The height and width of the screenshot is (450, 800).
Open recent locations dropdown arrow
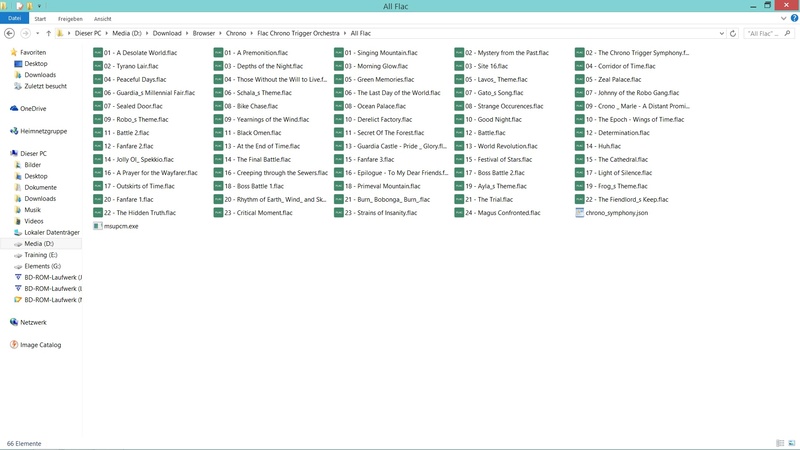(37, 33)
